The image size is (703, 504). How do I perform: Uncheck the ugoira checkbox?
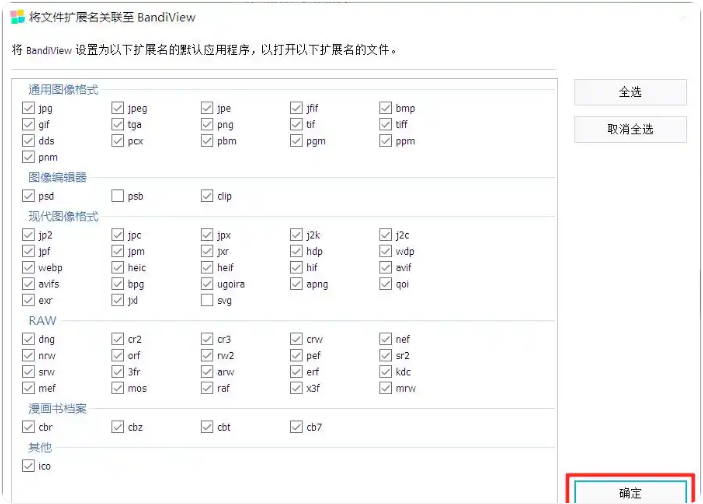coord(207,284)
